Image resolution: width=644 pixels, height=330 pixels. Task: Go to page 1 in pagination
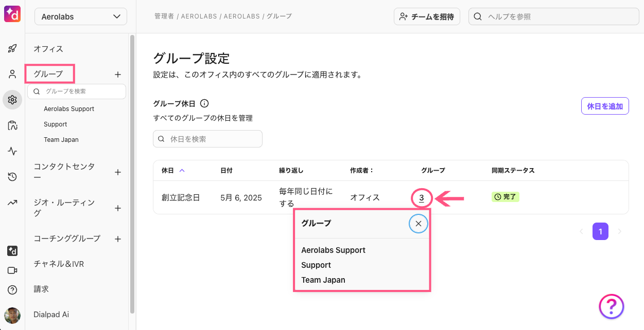coord(600,231)
